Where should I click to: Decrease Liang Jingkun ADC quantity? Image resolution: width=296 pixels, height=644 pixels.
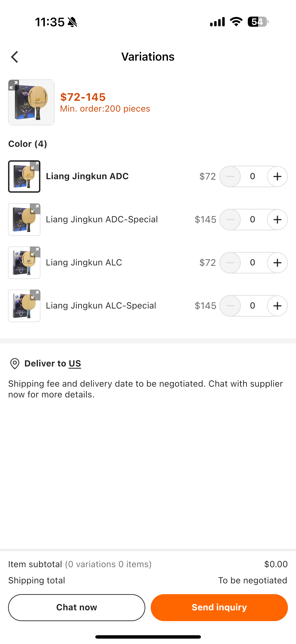[x=230, y=176]
